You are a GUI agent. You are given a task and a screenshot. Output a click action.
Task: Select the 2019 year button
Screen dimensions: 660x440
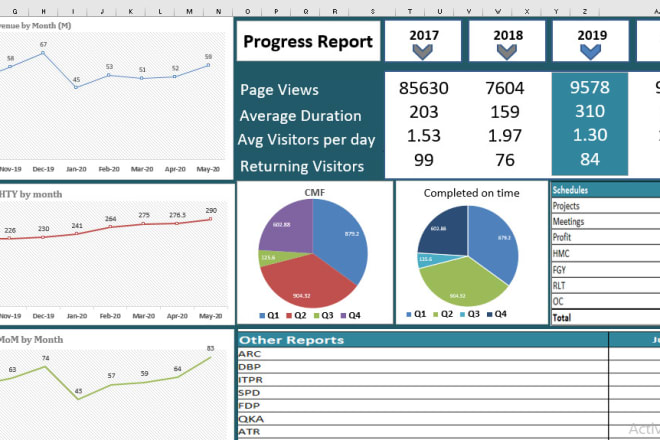[x=591, y=41]
